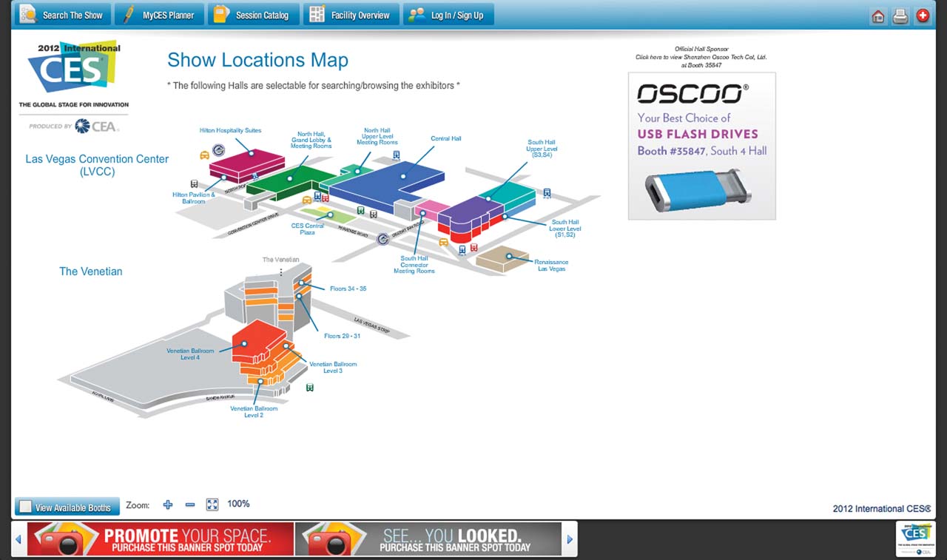947x560 pixels.
Task: Click the blue shuttle icon above Central Hall
Action: click(x=397, y=155)
